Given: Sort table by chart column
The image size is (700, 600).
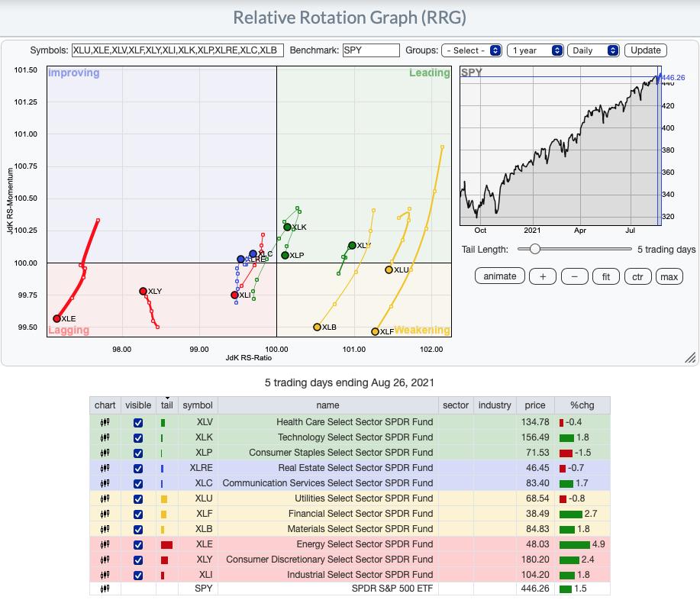Looking at the screenshot, I should pyautogui.click(x=105, y=405).
